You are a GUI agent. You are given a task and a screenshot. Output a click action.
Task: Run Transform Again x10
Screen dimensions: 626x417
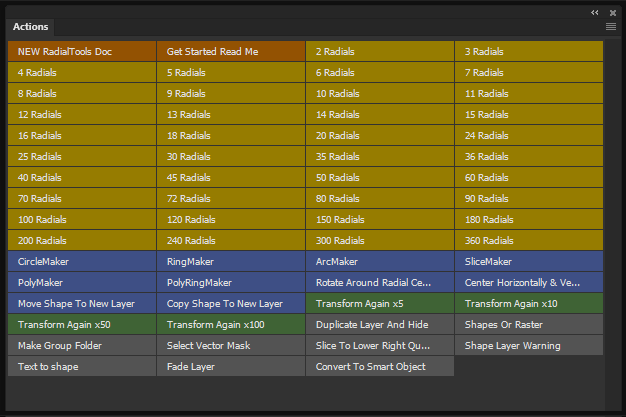[x=529, y=304]
